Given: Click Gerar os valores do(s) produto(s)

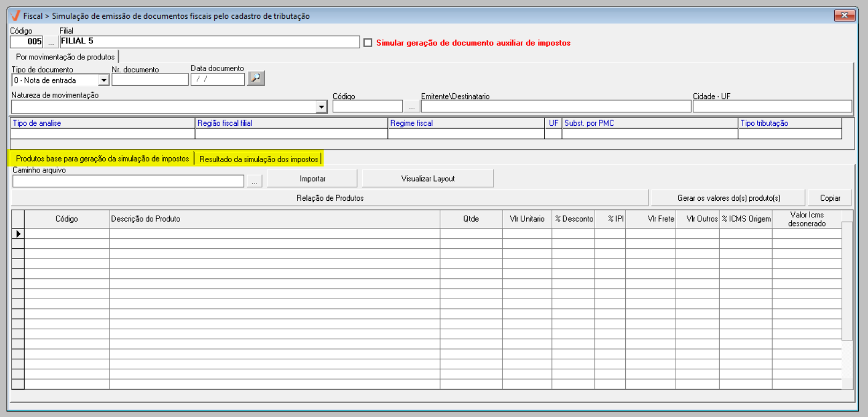Looking at the screenshot, I should 728,198.
